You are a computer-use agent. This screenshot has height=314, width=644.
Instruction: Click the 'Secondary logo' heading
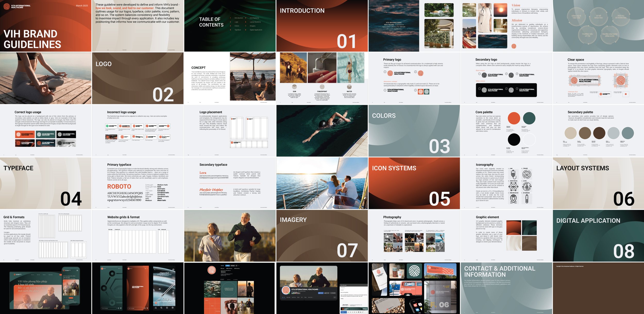click(486, 60)
